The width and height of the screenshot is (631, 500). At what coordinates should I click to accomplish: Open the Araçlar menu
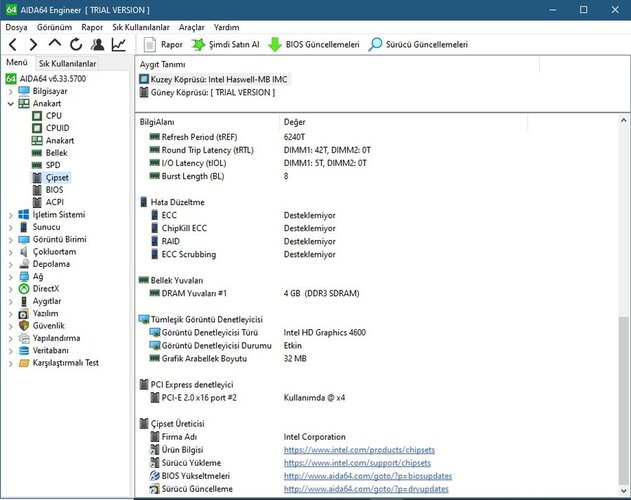click(x=191, y=27)
